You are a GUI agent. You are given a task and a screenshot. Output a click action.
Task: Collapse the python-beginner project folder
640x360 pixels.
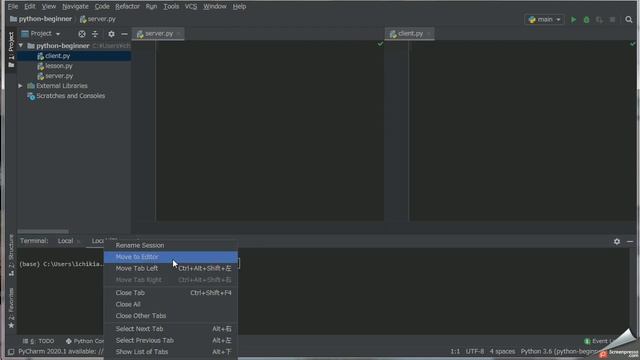pos(20,46)
